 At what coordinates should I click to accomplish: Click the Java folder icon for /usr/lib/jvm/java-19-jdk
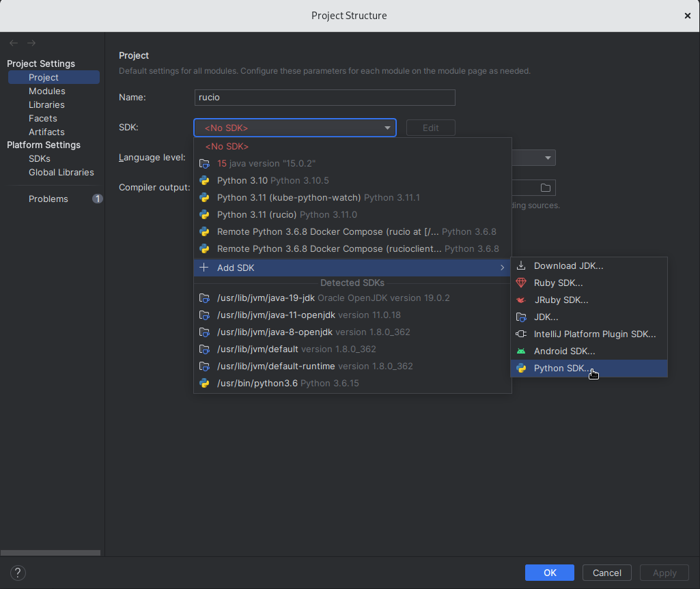(205, 298)
